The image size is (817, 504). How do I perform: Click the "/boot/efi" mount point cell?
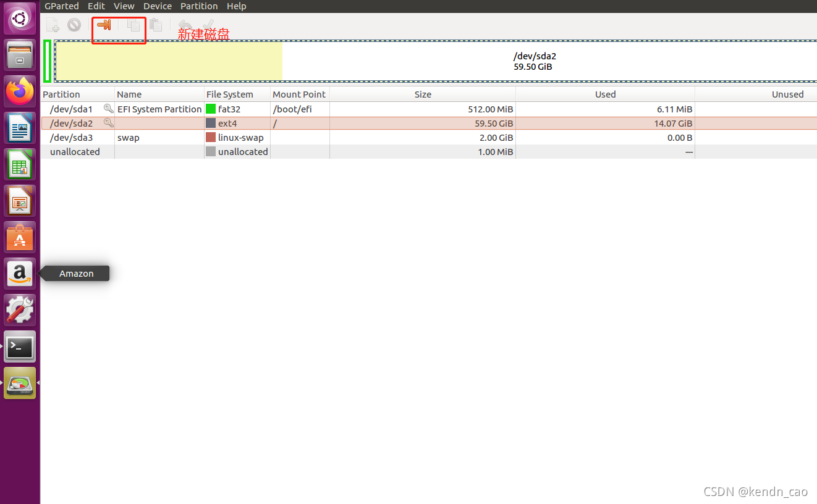click(292, 109)
